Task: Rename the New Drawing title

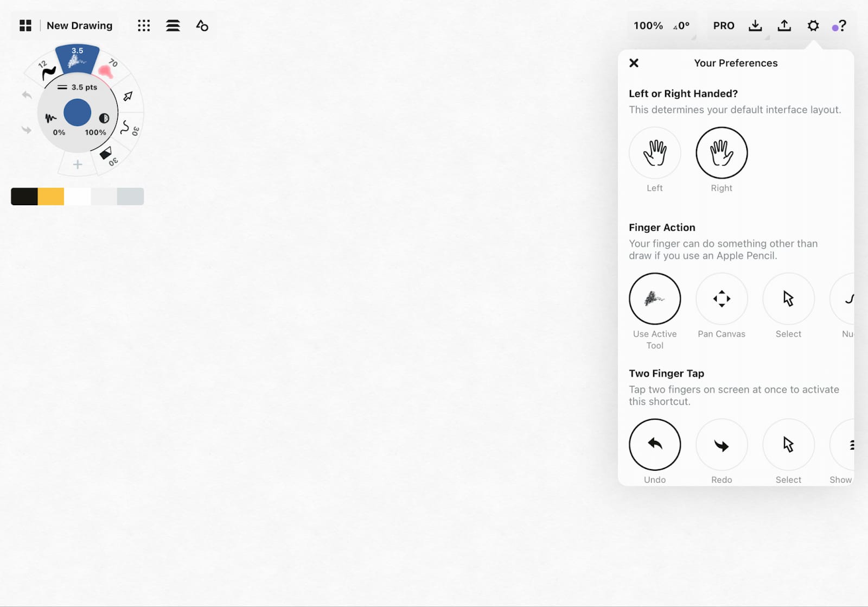Action: pos(79,26)
